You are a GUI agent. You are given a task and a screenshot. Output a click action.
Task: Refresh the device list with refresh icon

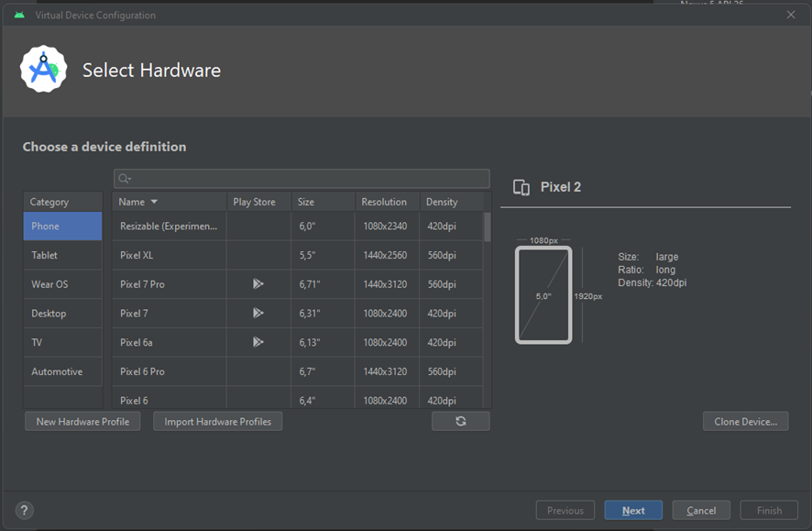point(460,421)
